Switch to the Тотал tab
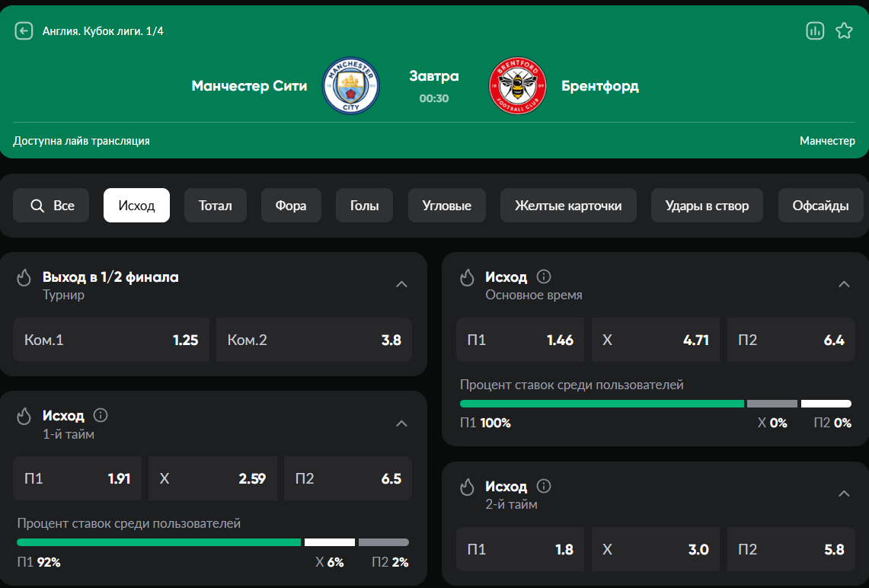The width and height of the screenshot is (869, 588). pyautogui.click(x=215, y=206)
